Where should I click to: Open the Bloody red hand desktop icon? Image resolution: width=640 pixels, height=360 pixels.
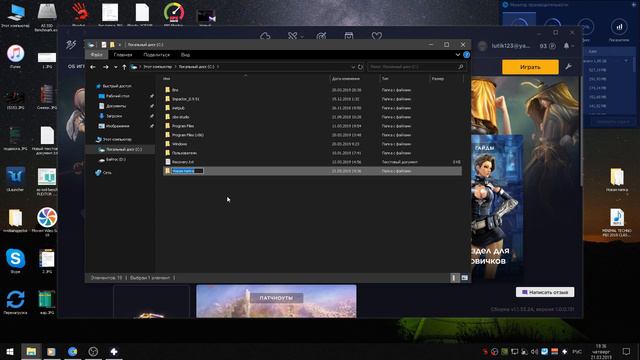click(79, 15)
